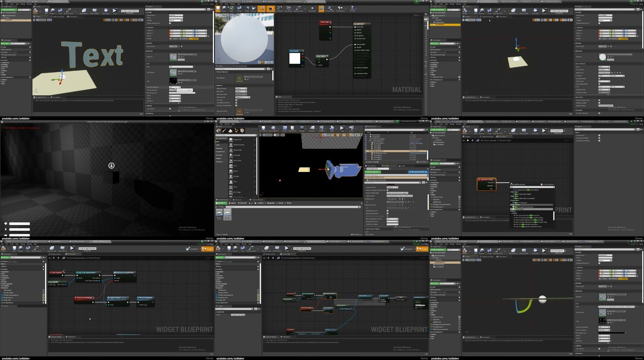Open Capture Source dropdown in level editor
This screenshot has width=644, height=360.
[400, 196]
